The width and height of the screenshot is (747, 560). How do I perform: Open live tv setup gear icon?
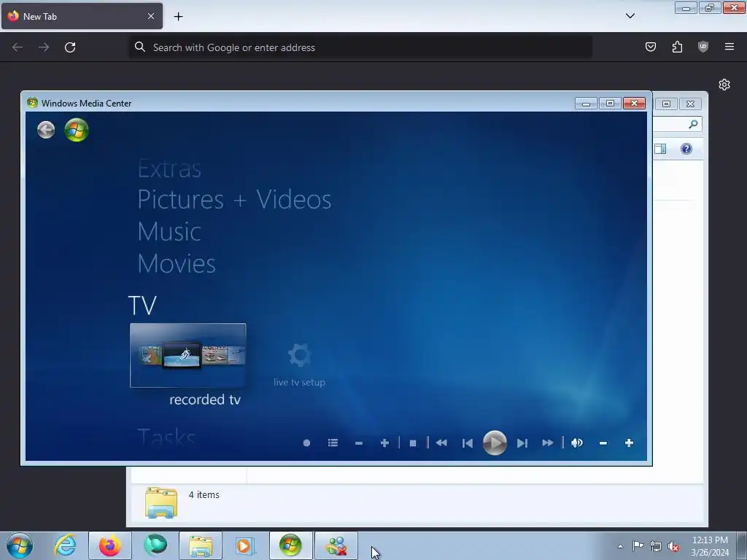click(300, 355)
